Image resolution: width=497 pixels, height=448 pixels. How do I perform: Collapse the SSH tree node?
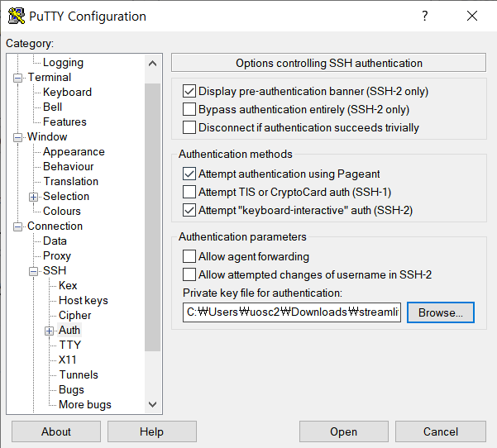33,271
